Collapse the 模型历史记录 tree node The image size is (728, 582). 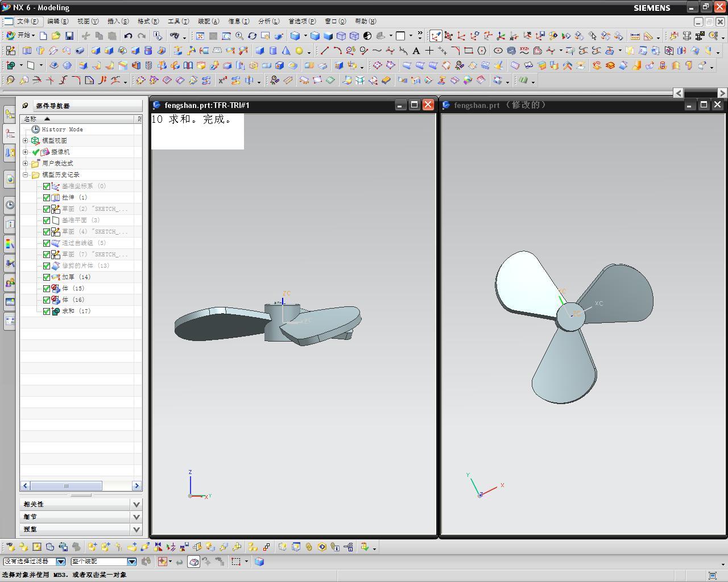[26, 174]
